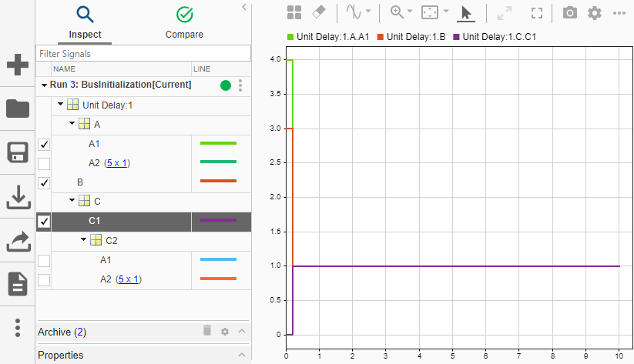Viewport: 634px width, 364px height.
Task: Open Run 3 options vertical dots
Action: (240, 85)
